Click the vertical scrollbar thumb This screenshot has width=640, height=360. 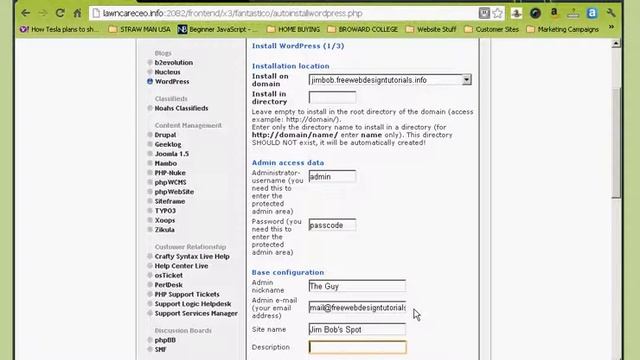[x=616, y=142]
